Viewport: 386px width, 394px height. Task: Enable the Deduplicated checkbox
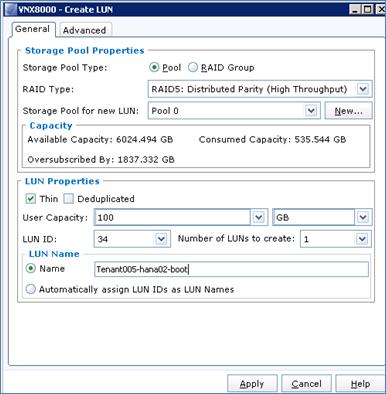point(68,199)
